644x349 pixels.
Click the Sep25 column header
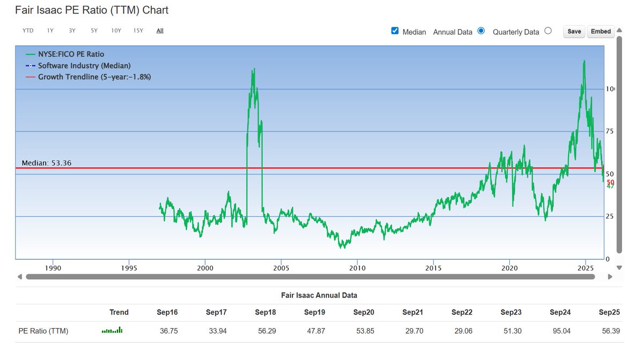(610, 312)
